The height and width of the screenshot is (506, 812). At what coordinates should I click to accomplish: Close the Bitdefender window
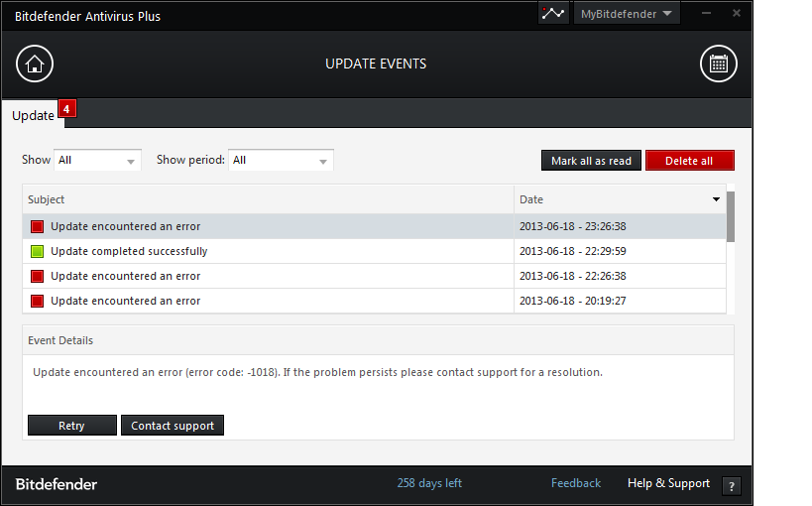pyautogui.click(x=736, y=13)
